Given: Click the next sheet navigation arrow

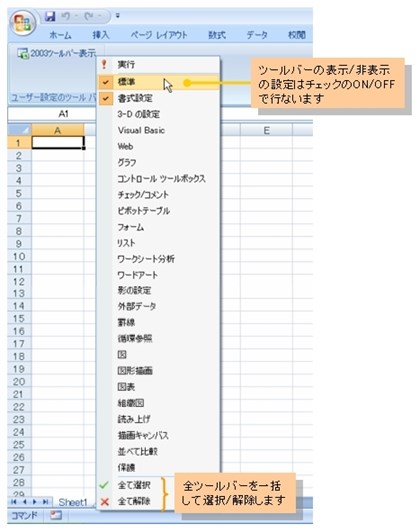Looking at the screenshot, I should [35, 501].
